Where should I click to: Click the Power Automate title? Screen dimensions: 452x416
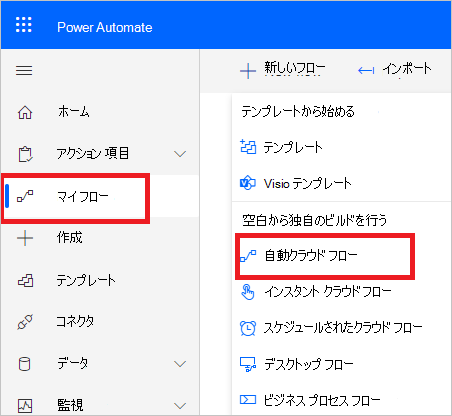click(105, 27)
